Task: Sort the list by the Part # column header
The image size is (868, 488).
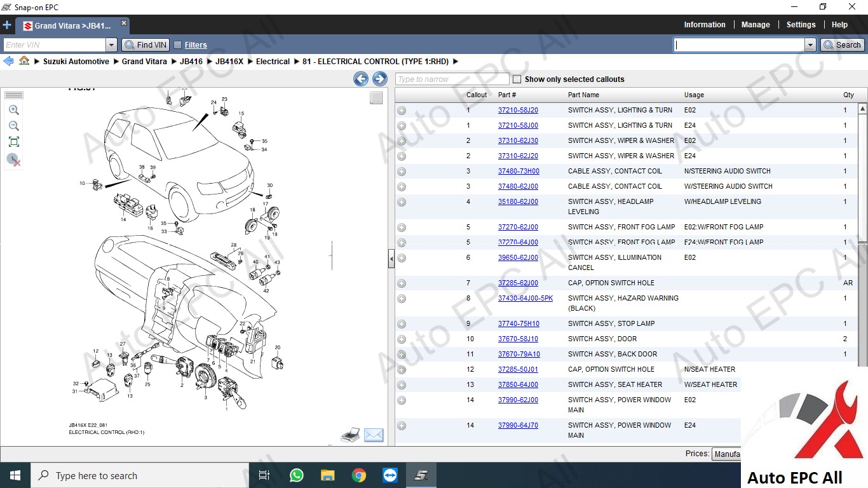Action: coord(507,95)
